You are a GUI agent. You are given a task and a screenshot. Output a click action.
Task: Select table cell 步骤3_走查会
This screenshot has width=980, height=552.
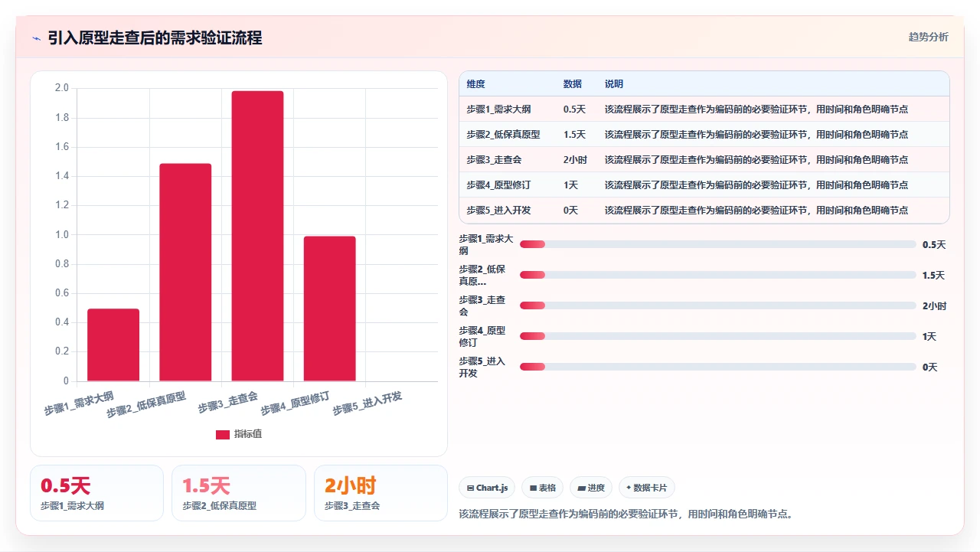494,159
